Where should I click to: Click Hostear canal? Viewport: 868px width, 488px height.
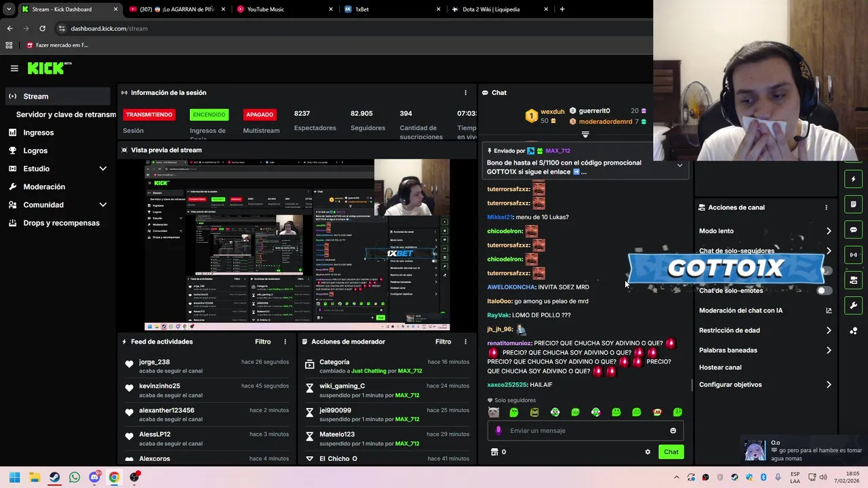[720, 367]
